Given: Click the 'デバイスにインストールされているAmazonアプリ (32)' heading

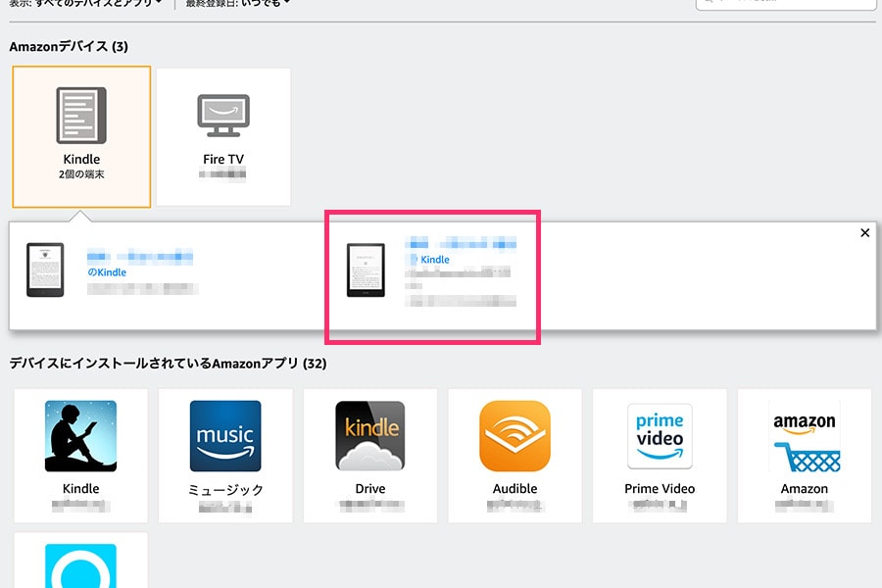Looking at the screenshot, I should point(168,364).
